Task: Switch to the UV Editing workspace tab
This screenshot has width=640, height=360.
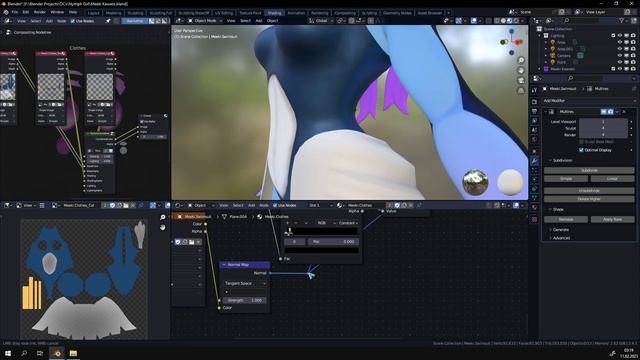Action: tap(224, 13)
